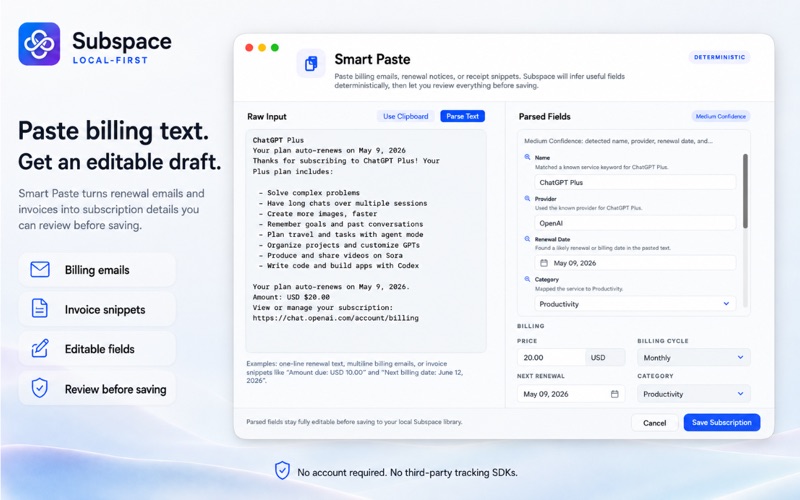
Task: Click the Billing emails envelope icon
Action: [40, 269]
